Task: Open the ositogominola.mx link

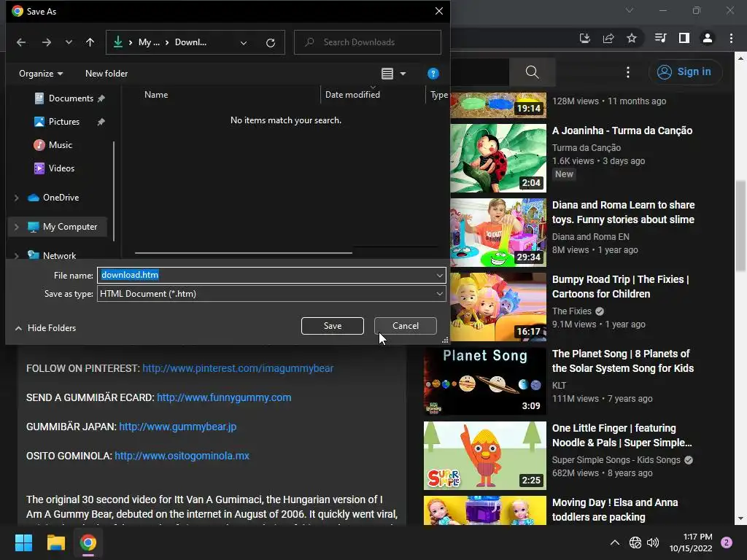Action: point(182,456)
